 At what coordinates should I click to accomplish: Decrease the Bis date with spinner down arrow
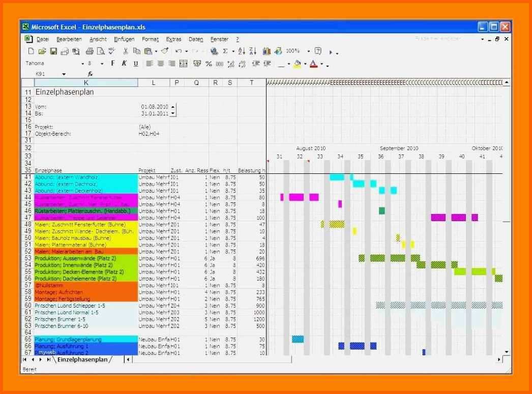tap(173, 113)
